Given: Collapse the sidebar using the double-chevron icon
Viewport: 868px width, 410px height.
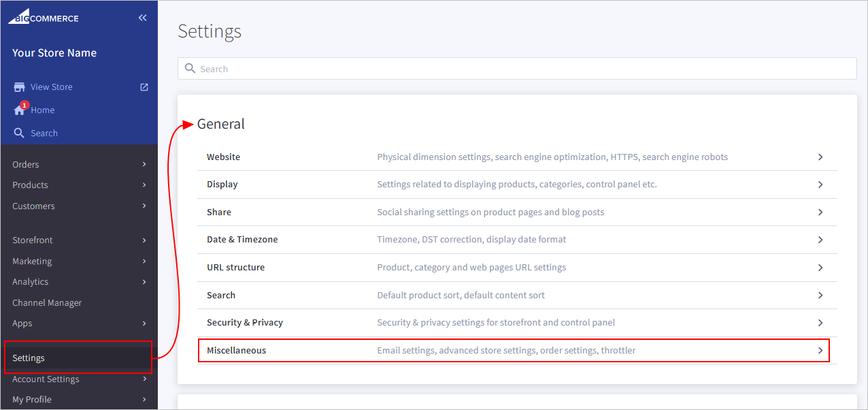Looking at the screenshot, I should [x=142, y=18].
